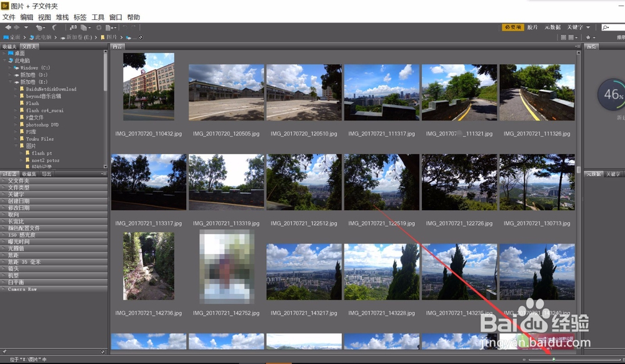The width and height of the screenshot is (625, 364).
Task: Select thumbnail IMG_20170721_122519.jpg
Action: click(x=381, y=182)
